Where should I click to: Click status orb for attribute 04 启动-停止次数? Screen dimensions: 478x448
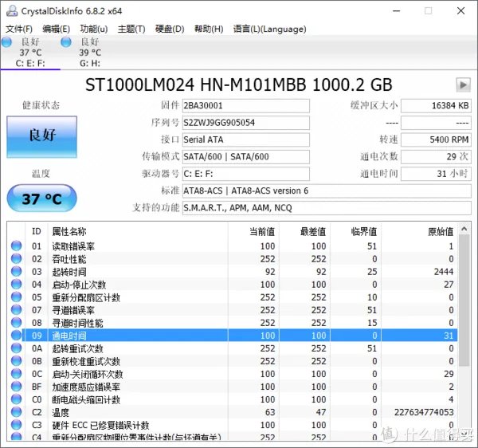[x=17, y=285]
